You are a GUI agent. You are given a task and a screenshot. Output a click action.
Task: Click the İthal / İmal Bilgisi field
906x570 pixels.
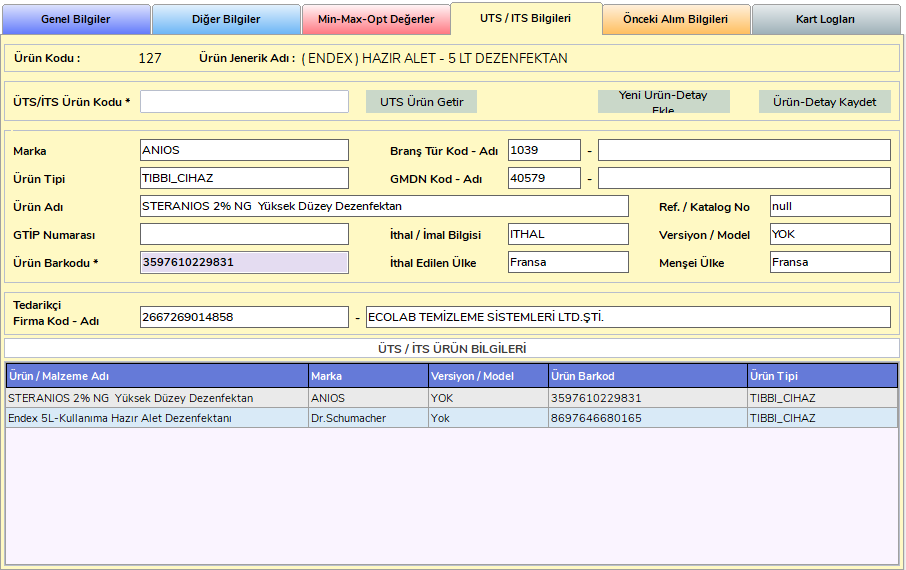[x=568, y=234]
